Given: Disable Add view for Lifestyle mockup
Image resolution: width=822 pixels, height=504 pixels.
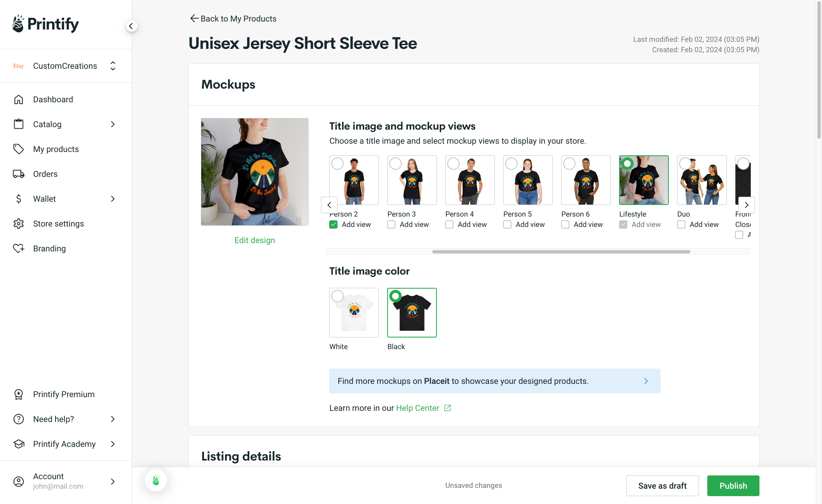Looking at the screenshot, I should pyautogui.click(x=623, y=224).
